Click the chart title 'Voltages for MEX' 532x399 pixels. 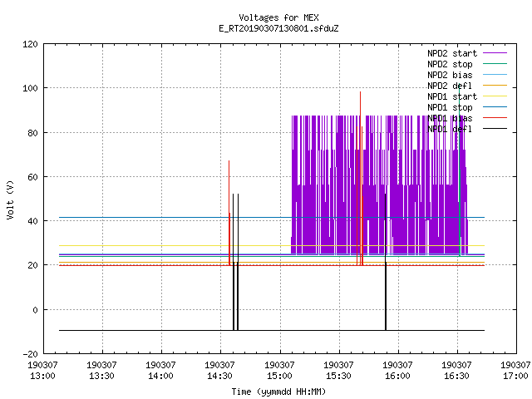coord(278,17)
